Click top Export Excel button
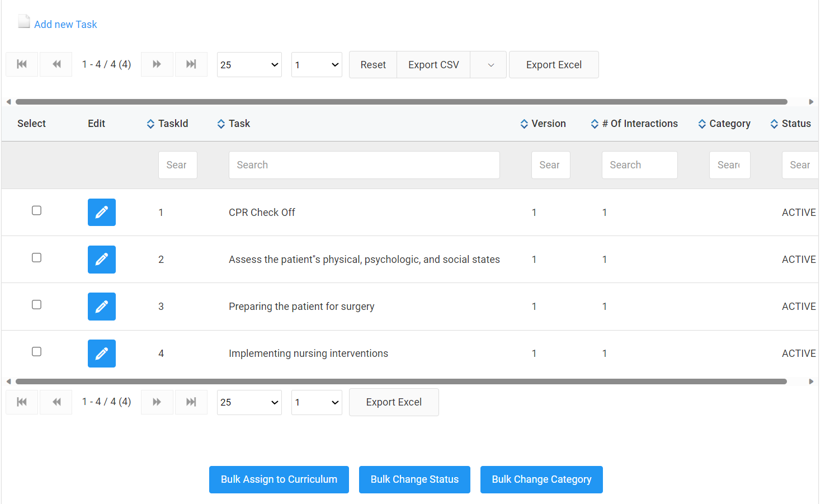This screenshot has width=830, height=504. tap(554, 65)
